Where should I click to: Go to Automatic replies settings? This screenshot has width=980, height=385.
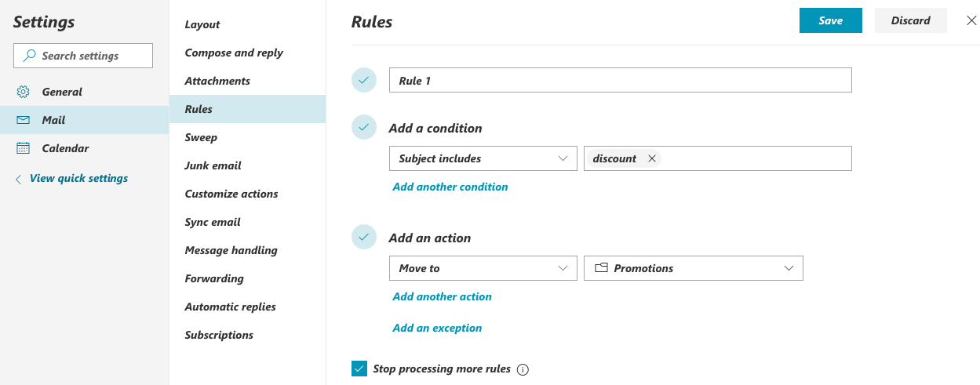pos(230,307)
